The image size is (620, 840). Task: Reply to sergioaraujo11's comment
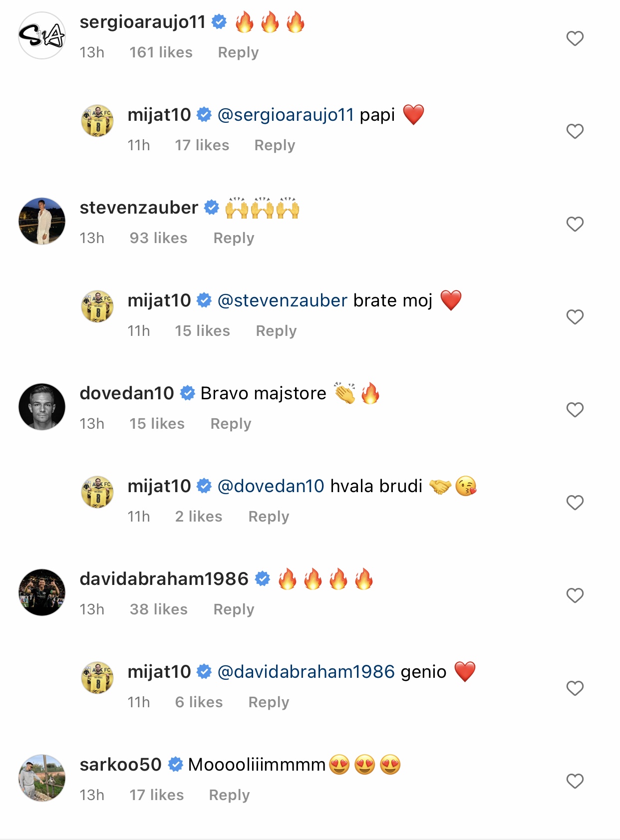(x=238, y=52)
